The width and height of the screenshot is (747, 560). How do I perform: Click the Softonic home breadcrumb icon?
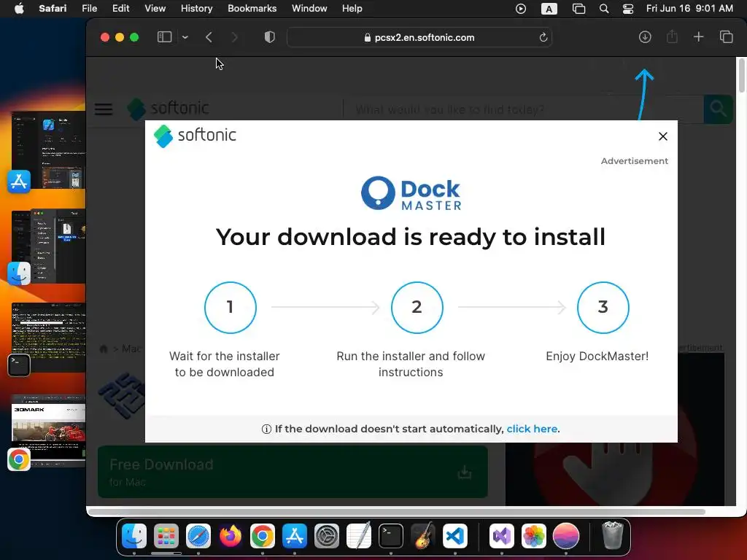(104, 349)
